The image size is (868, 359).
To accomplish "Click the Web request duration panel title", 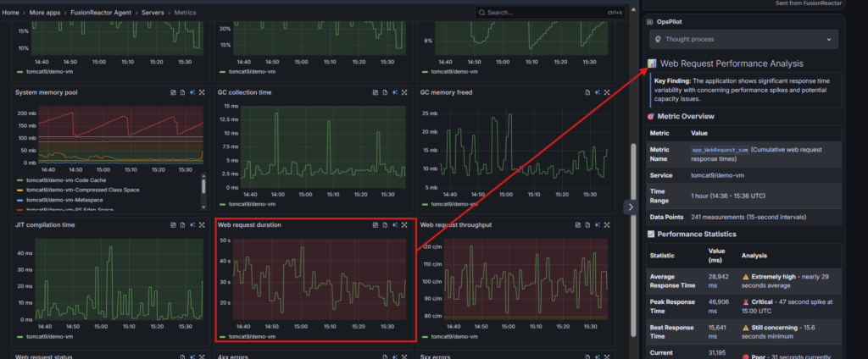I will click(249, 225).
